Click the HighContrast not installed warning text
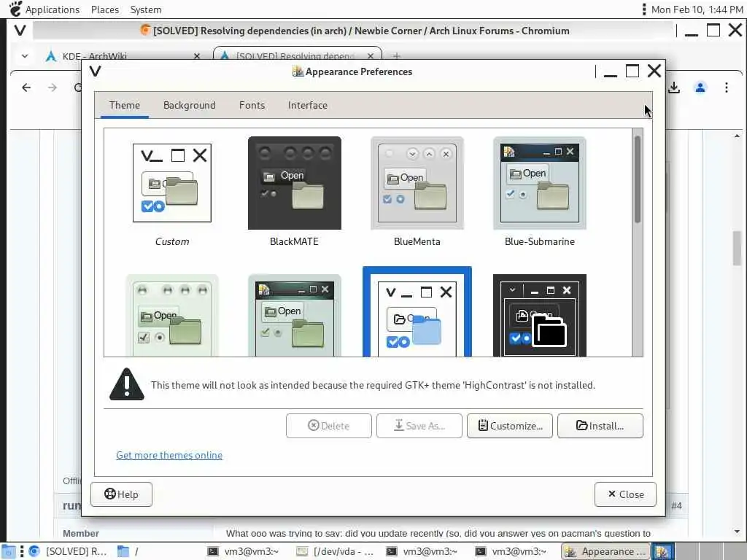Screen dimensions: 747x560 pos(373,385)
